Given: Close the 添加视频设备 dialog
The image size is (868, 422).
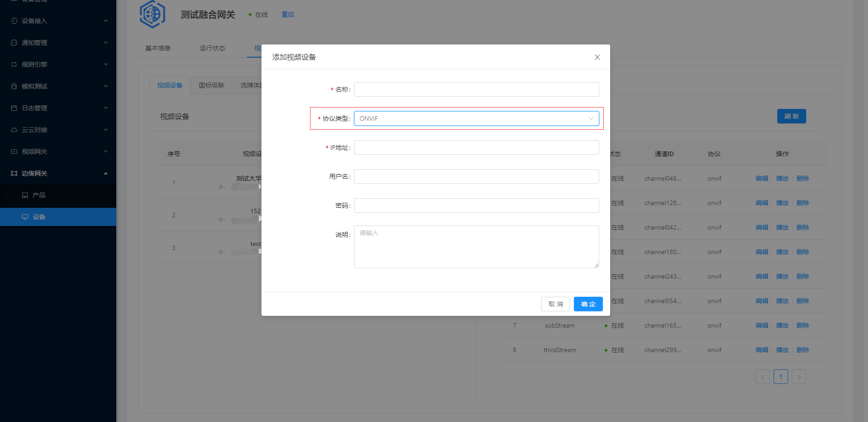Looking at the screenshot, I should [x=597, y=57].
